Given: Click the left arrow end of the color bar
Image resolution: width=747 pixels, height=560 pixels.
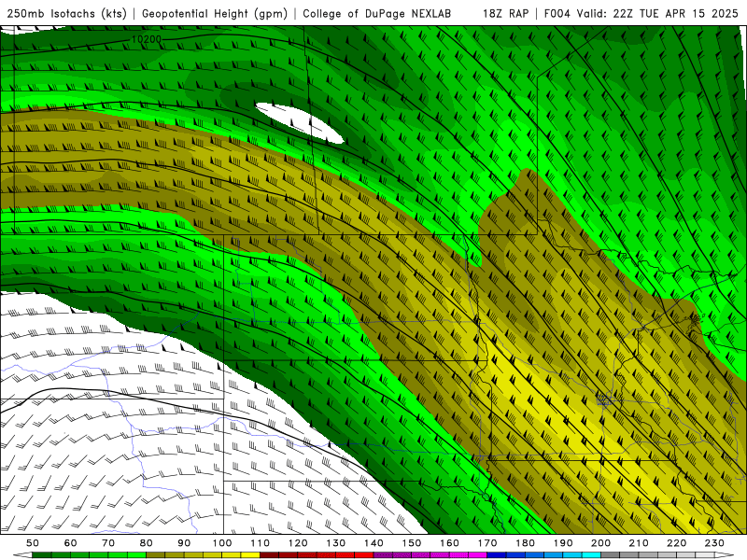Looking at the screenshot, I should coord(21,555).
